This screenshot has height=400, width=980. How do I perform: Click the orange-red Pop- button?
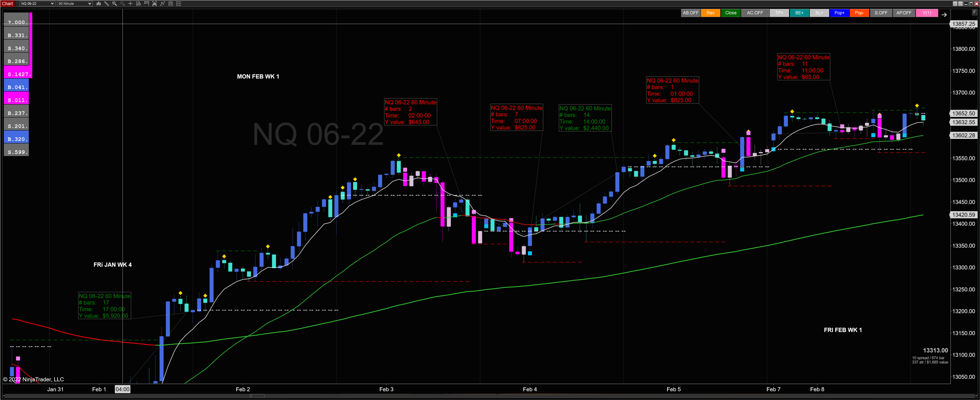(x=859, y=13)
